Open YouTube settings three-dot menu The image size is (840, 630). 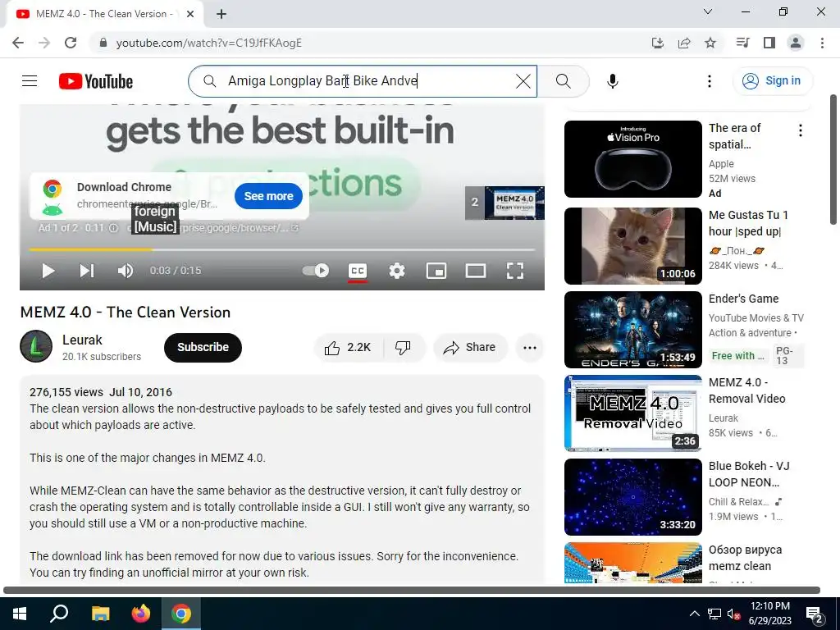710,81
